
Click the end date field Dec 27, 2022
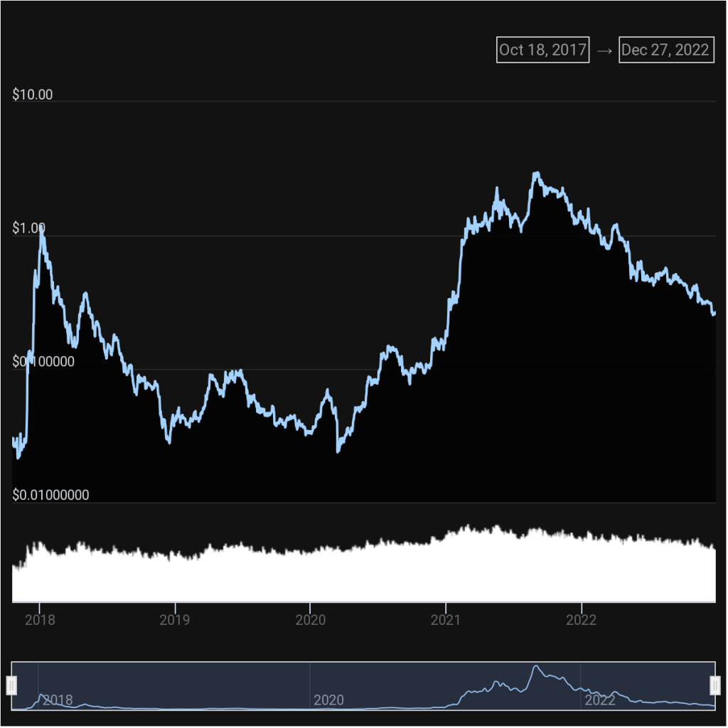click(665, 50)
